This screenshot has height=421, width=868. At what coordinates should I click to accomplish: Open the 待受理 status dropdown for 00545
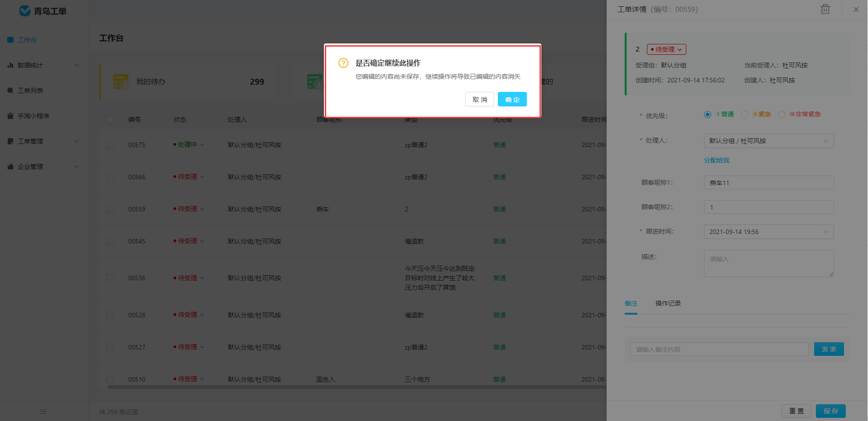189,241
